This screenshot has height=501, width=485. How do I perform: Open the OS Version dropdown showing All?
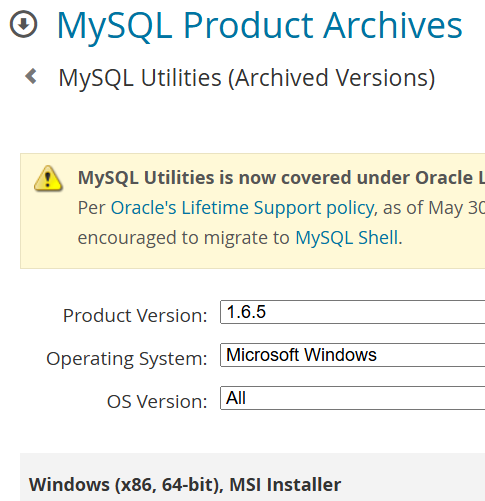click(352, 398)
